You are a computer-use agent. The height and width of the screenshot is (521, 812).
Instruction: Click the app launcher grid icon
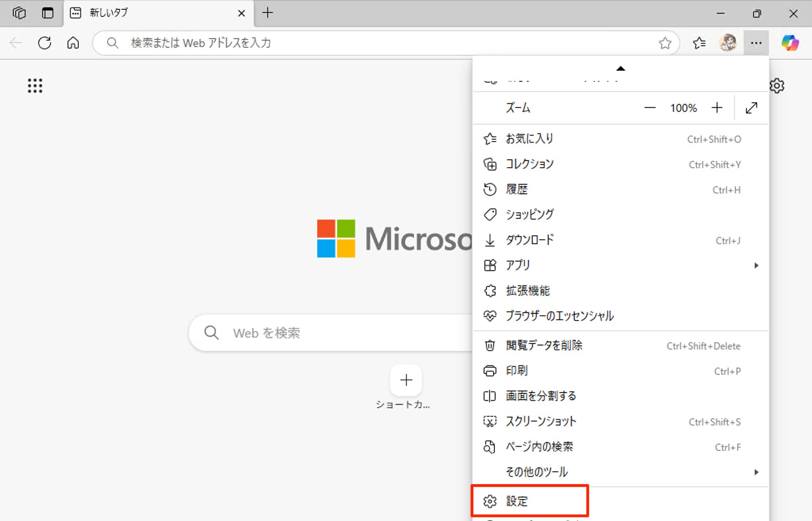(36, 86)
